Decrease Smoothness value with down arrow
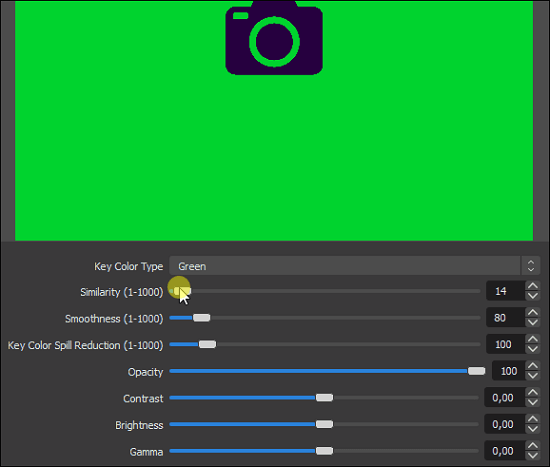The image size is (550, 467). point(532,322)
